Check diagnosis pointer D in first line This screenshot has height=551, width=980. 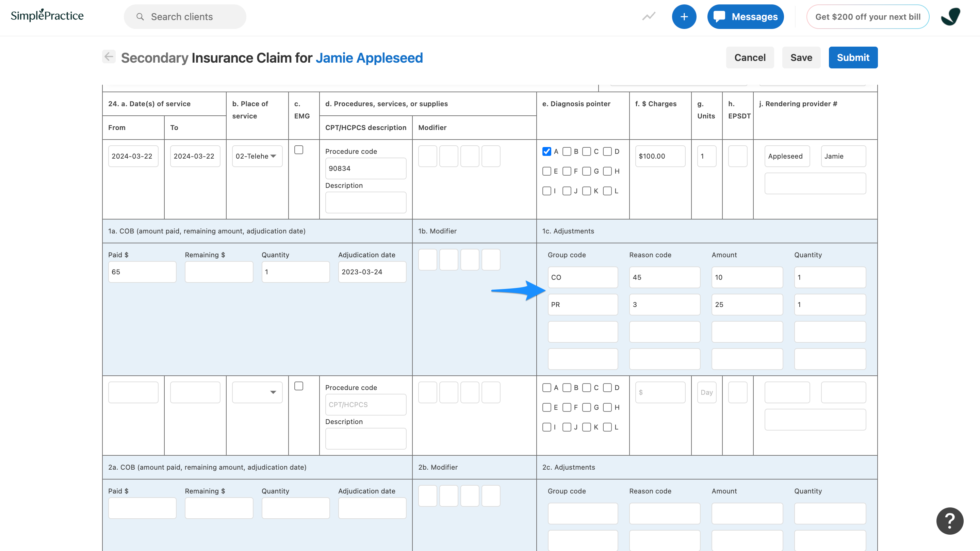click(607, 151)
